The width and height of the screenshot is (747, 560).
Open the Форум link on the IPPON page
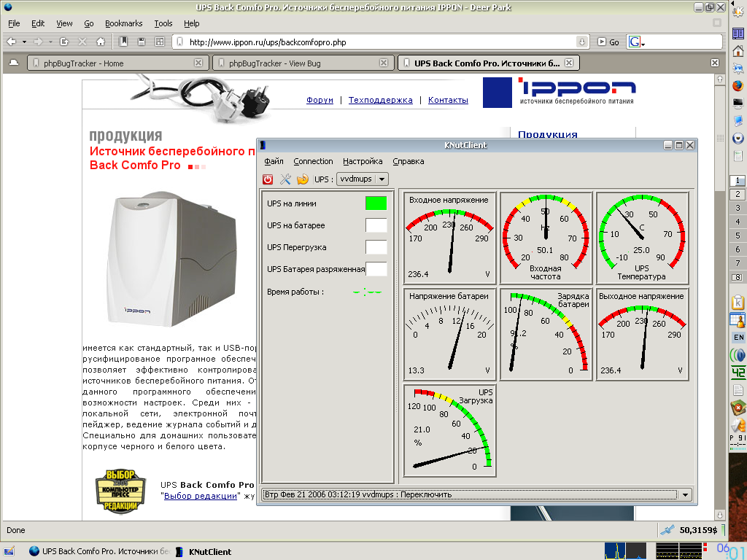(320, 100)
